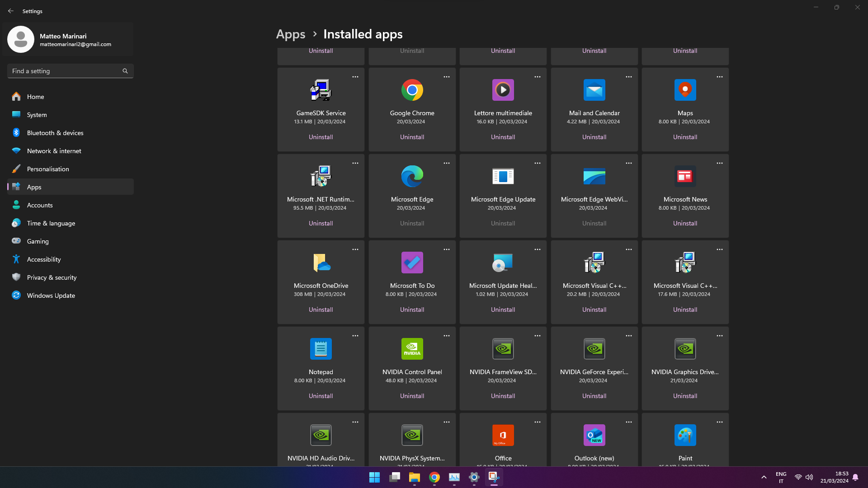868x488 pixels.
Task: Click the NVIDIA Control Panel icon
Action: (x=412, y=349)
